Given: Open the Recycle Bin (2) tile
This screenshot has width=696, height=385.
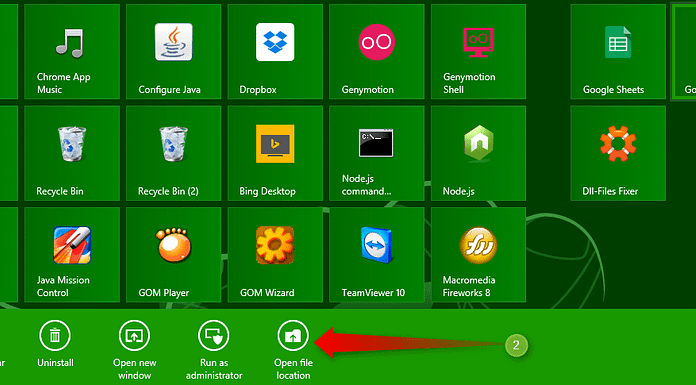Looking at the screenshot, I should click(x=174, y=153).
